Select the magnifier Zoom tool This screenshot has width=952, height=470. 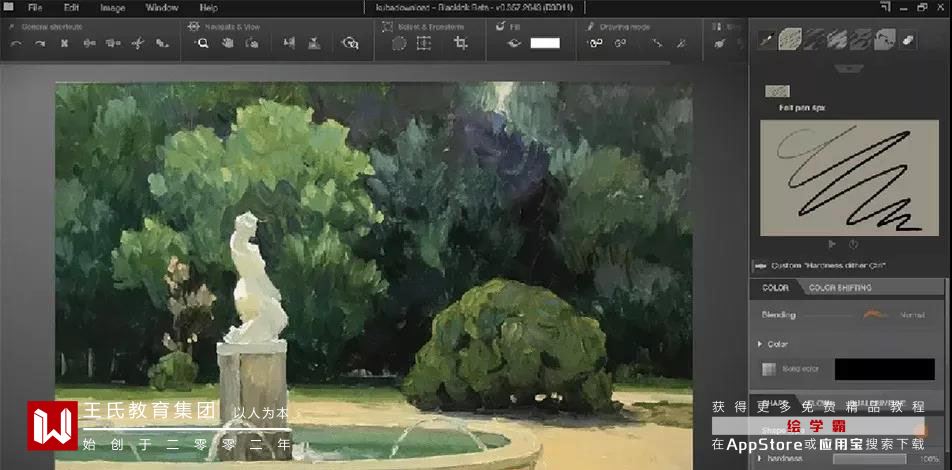coord(202,44)
